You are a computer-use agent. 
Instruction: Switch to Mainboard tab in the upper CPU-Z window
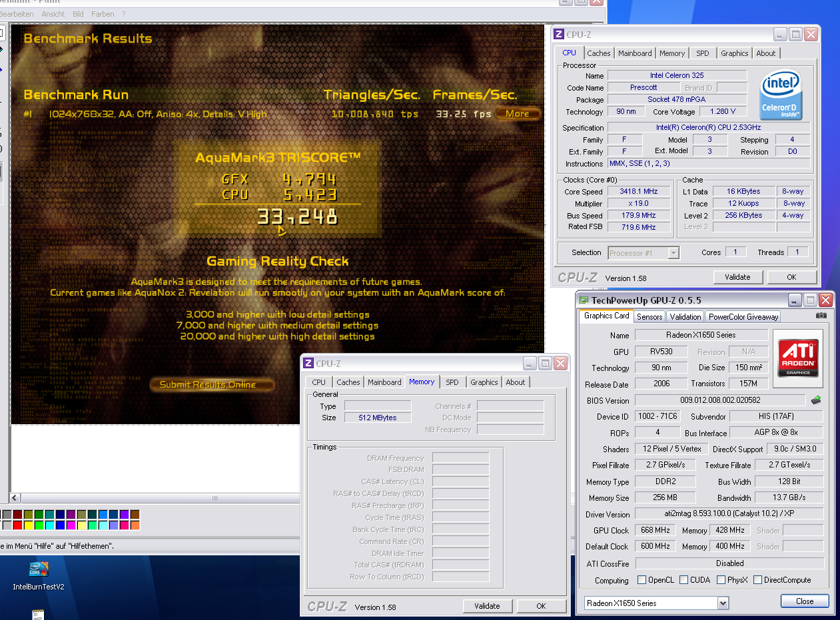(635, 53)
